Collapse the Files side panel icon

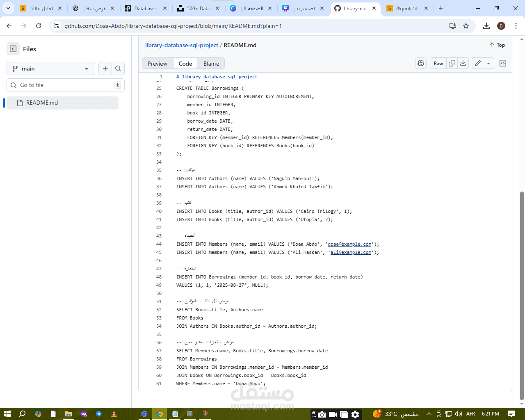[13, 49]
